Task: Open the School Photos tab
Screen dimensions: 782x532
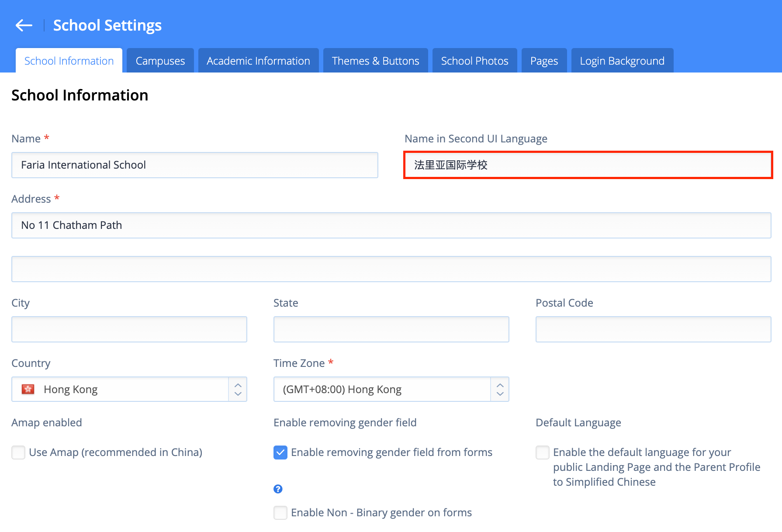Action: click(x=474, y=61)
